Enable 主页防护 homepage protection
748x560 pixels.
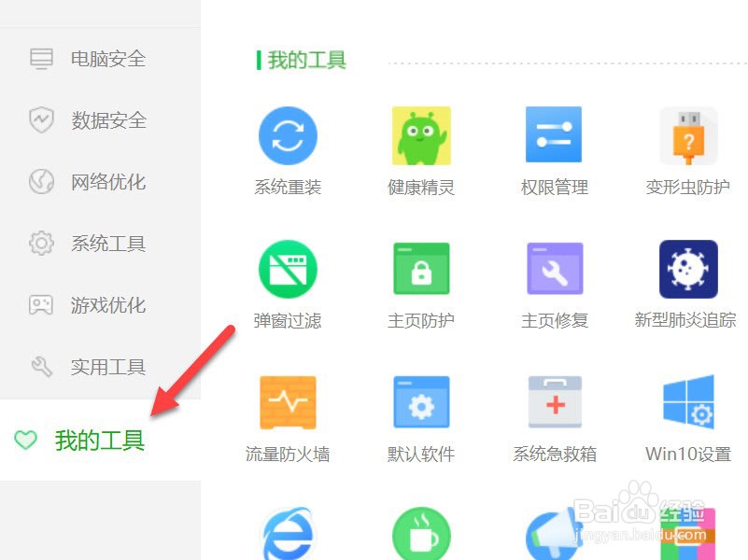coord(421,269)
